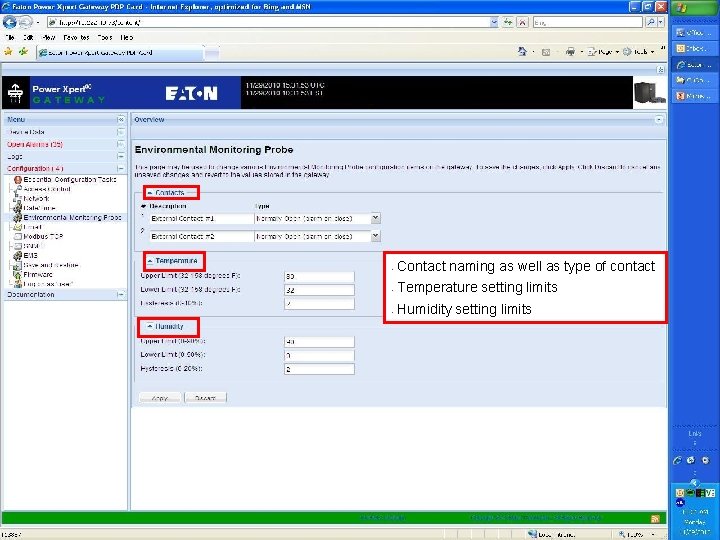
Task: Click the Discard button
Action: (205, 398)
